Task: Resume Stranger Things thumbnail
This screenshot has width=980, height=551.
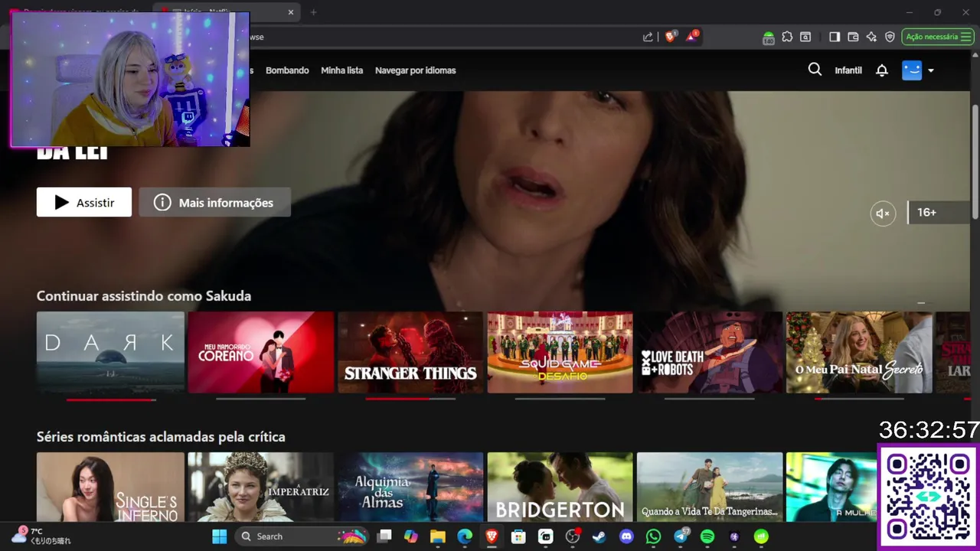Action: point(410,352)
